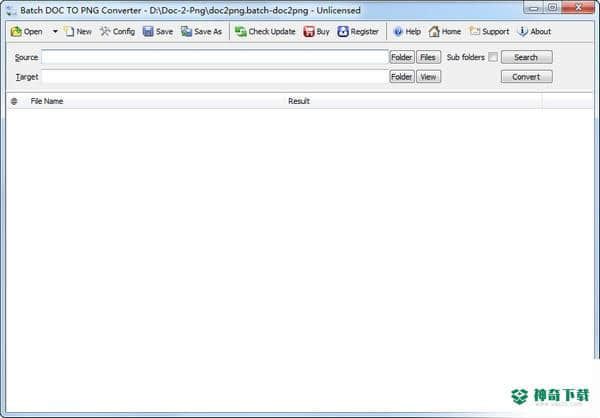Browse Source using Folder button
Image resolution: width=600 pixels, height=418 pixels.
402,57
